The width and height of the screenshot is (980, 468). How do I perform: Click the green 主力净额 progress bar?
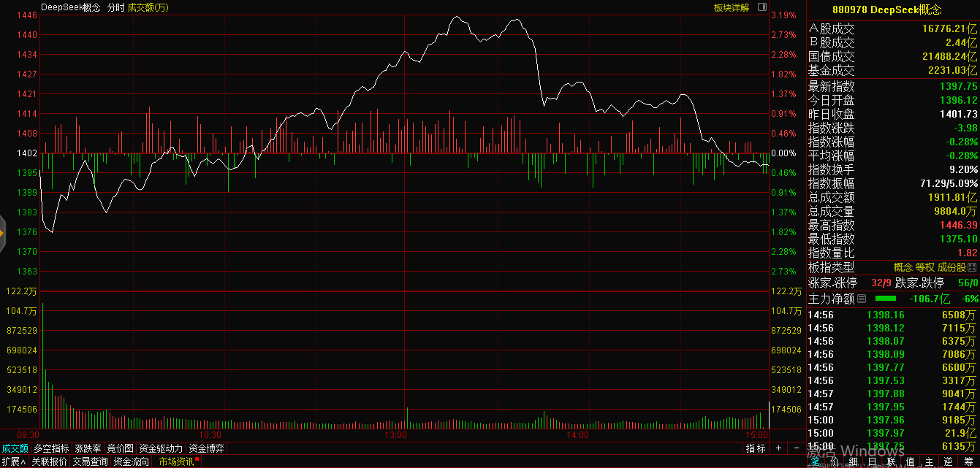pyautogui.click(x=885, y=299)
